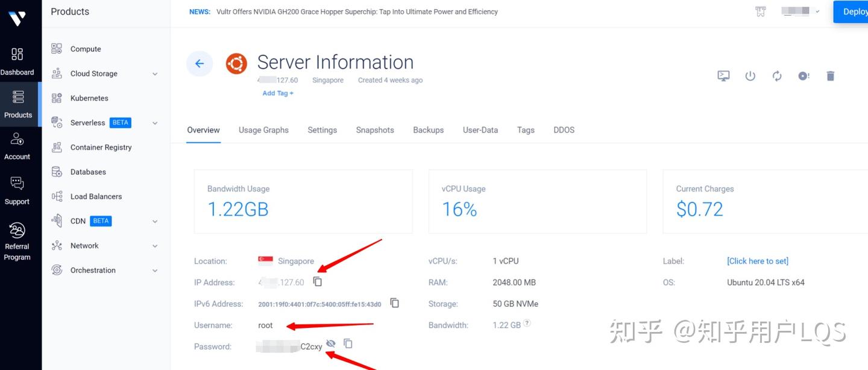Click the Compute menu icon
Viewport: 868px width, 370px height.
click(57, 49)
